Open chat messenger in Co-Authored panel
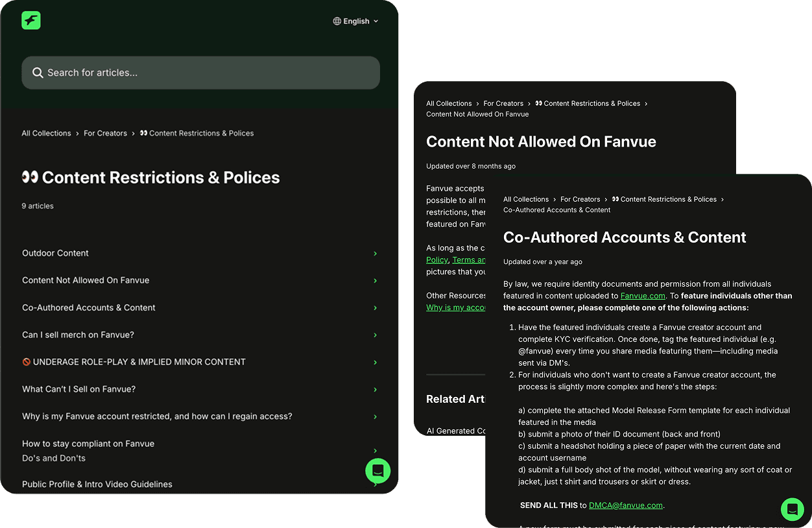The width and height of the screenshot is (812, 528). (x=792, y=509)
